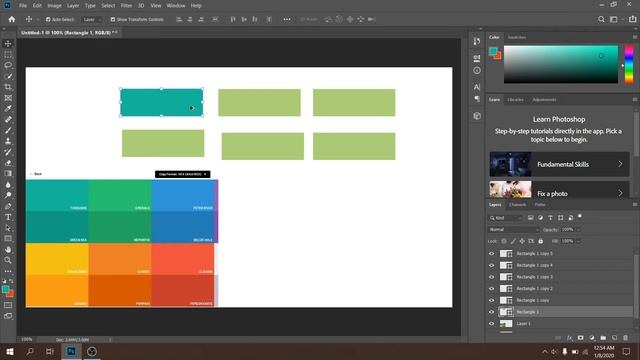
Task: Create a new group with folder icon
Action: (603, 338)
